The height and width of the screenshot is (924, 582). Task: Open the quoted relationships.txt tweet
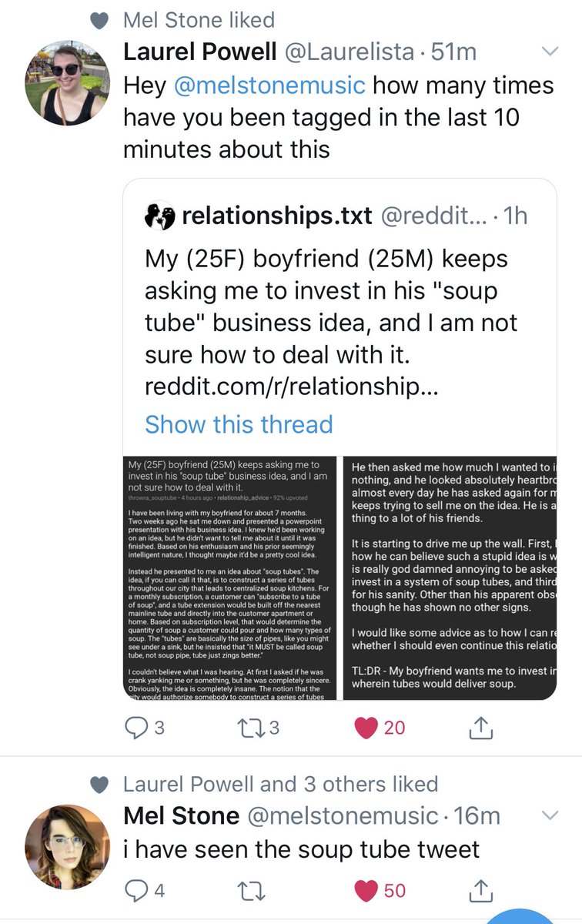pyautogui.click(x=339, y=308)
